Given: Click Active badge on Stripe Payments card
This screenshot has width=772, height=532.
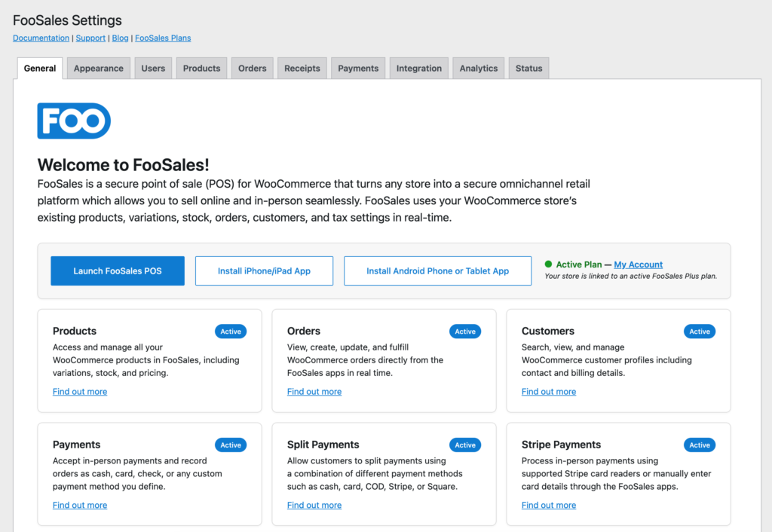Looking at the screenshot, I should (699, 445).
